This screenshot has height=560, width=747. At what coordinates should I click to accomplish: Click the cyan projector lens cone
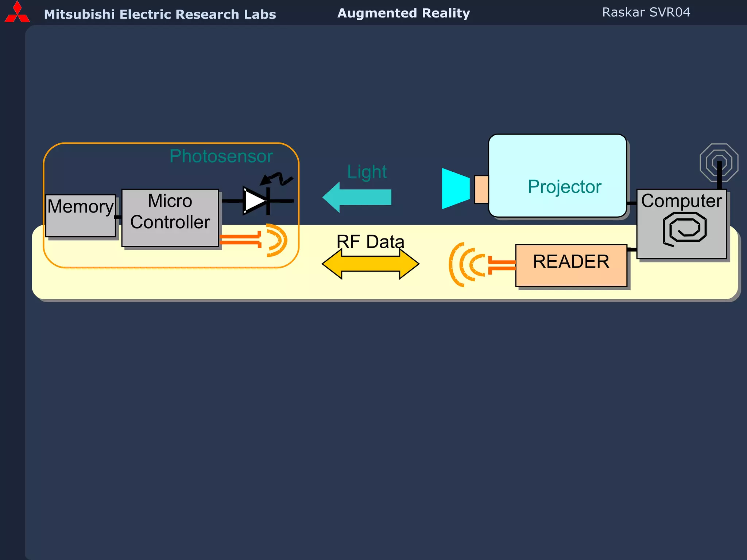click(455, 189)
